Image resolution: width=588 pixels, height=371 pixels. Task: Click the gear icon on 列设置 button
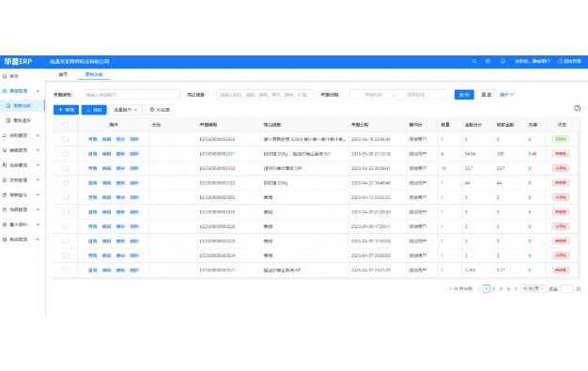click(152, 110)
